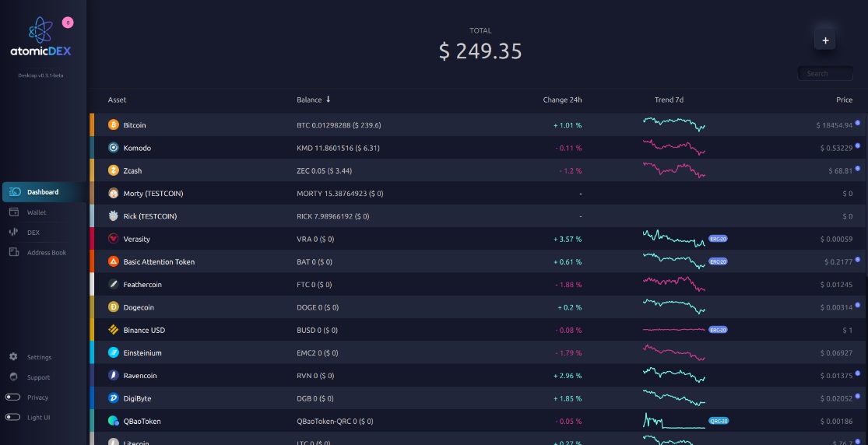The image size is (868, 445).
Task: Open the Address Book
Action: click(x=47, y=252)
